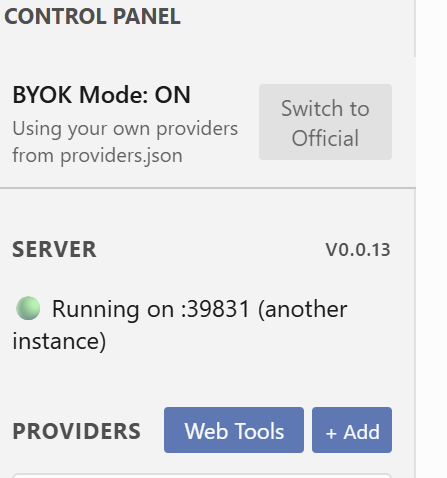Click the V0.0.13 version label
The width and height of the screenshot is (447, 478).
click(x=358, y=250)
